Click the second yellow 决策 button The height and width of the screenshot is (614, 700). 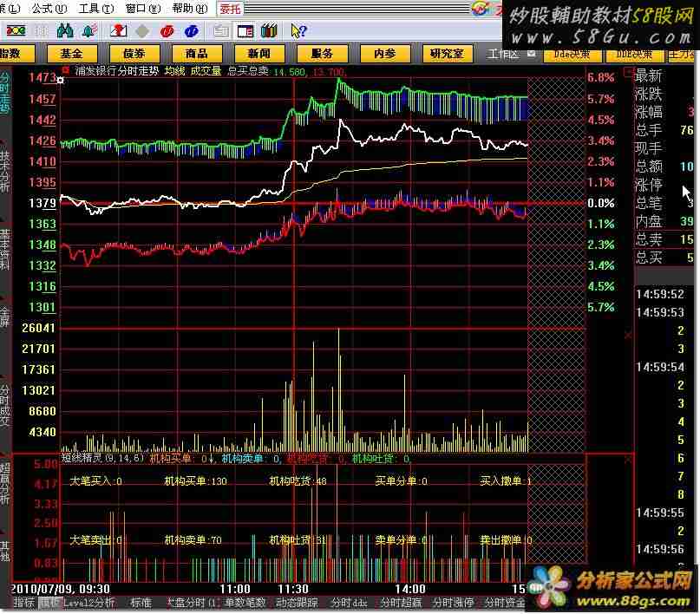coord(634,55)
